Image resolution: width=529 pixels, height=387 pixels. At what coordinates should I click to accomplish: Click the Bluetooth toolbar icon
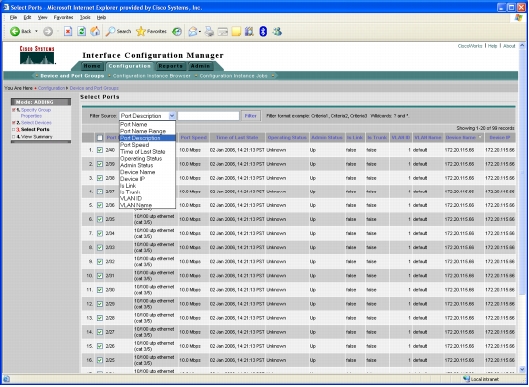[x=263, y=31]
